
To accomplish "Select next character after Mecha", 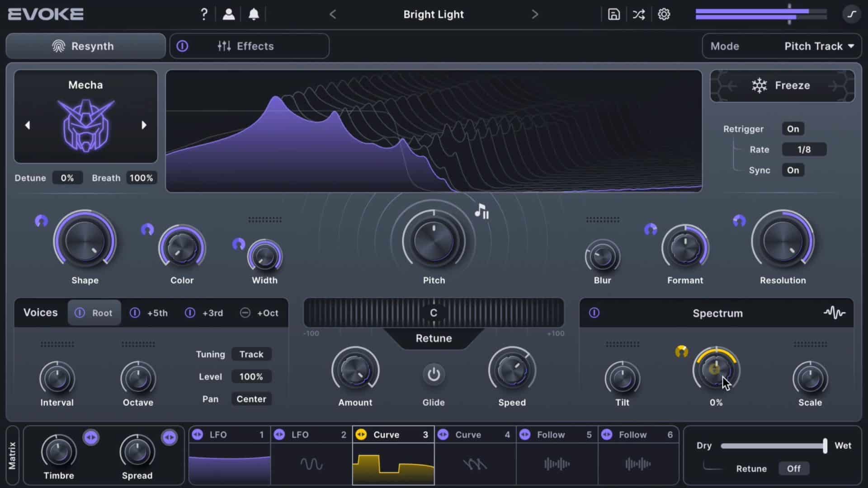I will tap(144, 125).
